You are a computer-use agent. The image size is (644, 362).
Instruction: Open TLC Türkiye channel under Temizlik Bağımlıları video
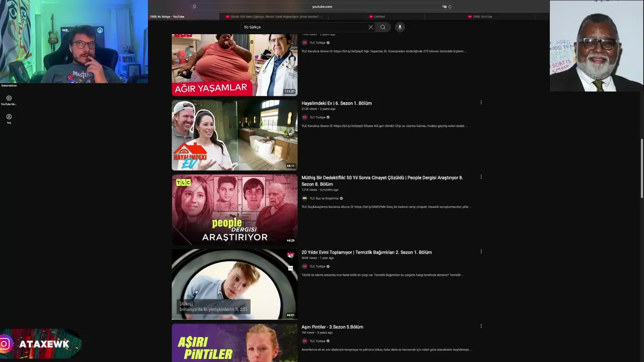pos(317,266)
